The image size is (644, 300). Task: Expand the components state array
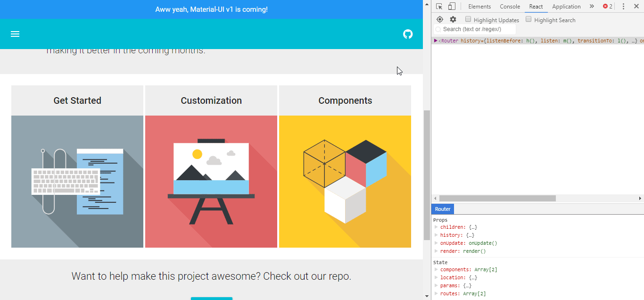tap(436, 270)
